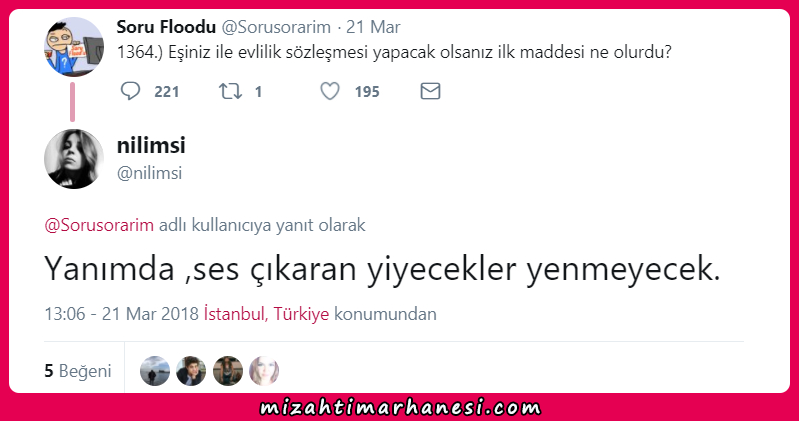Like the tweet with heart icon
The width and height of the screenshot is (799, 421).
(x=330, y=91)
